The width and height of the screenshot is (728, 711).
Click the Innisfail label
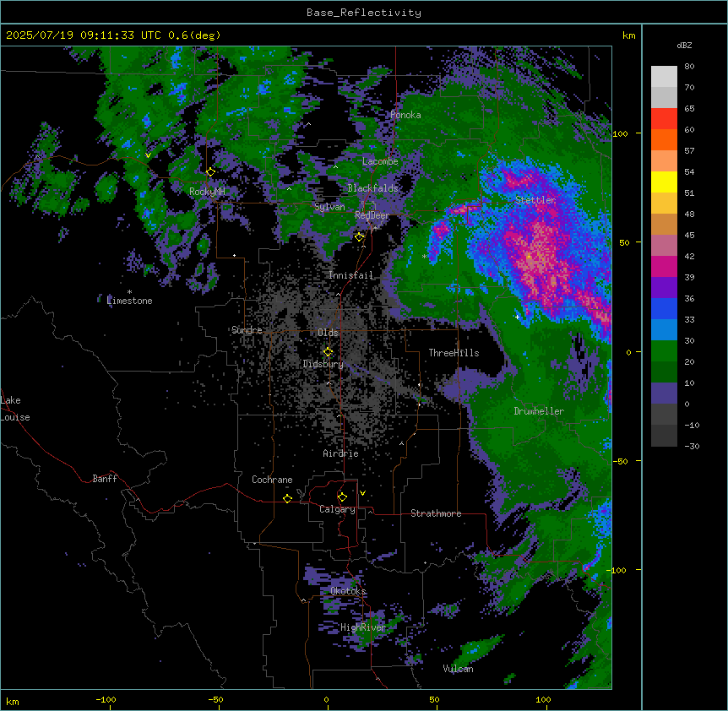point(350,275)
